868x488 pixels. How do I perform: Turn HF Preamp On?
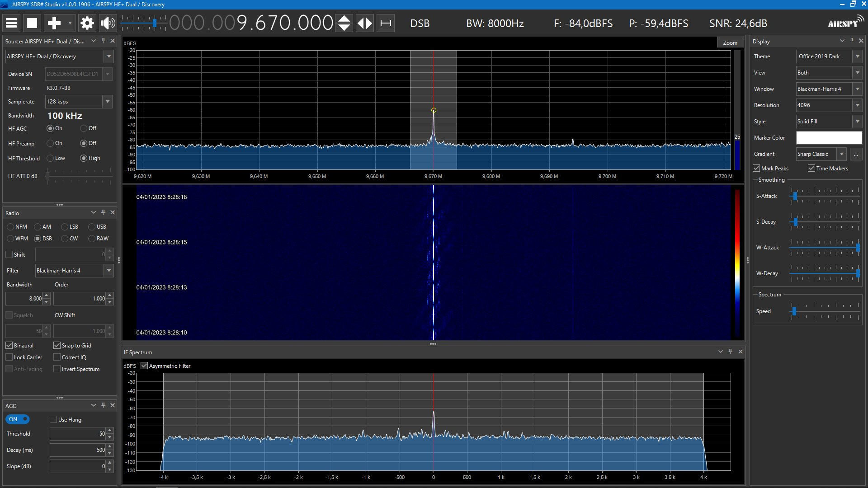[x=55, y=143]
